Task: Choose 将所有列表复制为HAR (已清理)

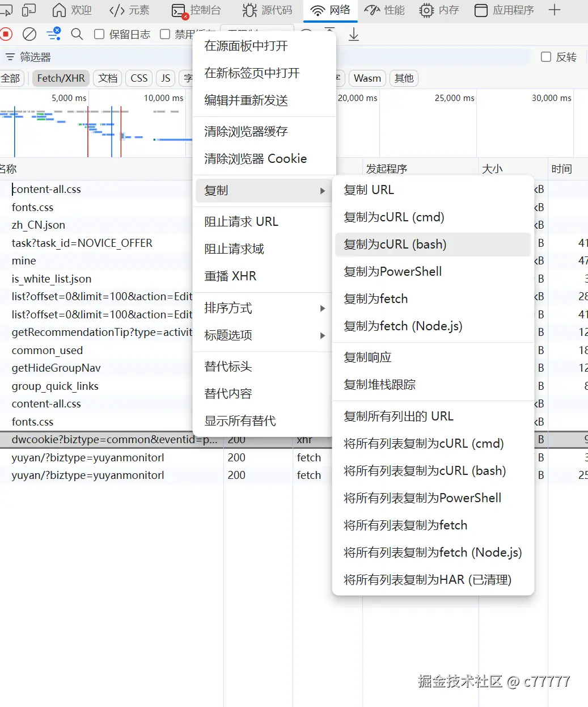Action: pos(433,580)
